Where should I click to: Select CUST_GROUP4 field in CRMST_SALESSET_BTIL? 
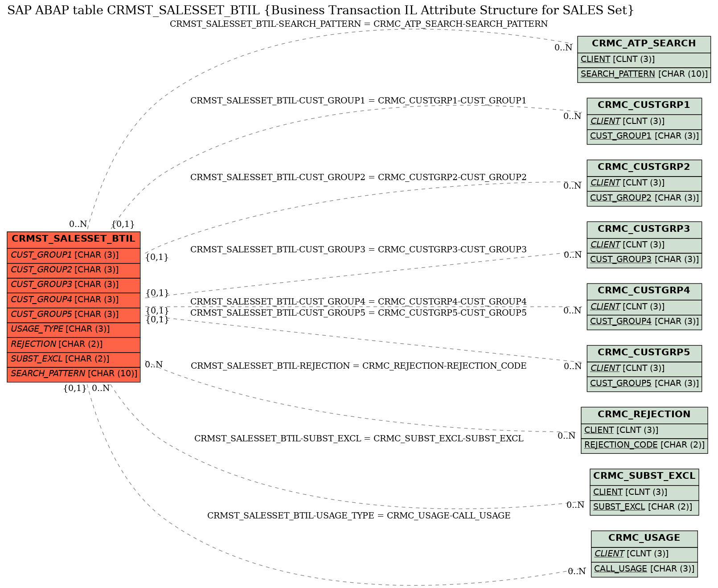[74, 300]
